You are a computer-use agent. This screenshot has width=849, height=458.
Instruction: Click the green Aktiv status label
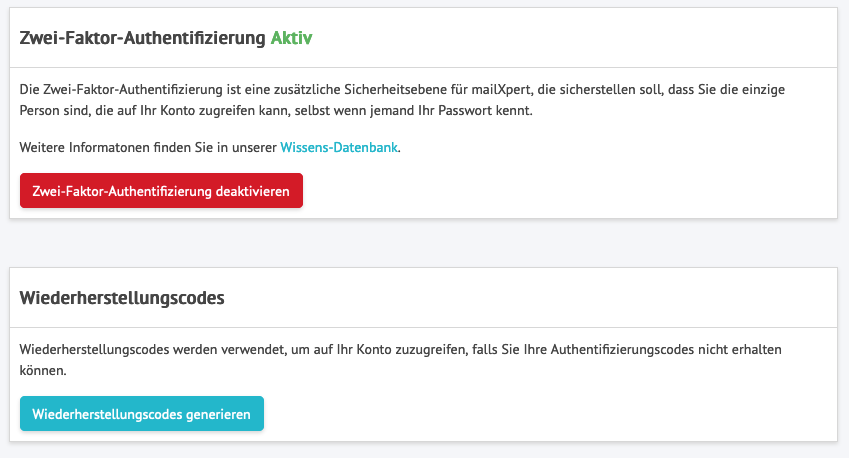[x=291, y=38]
